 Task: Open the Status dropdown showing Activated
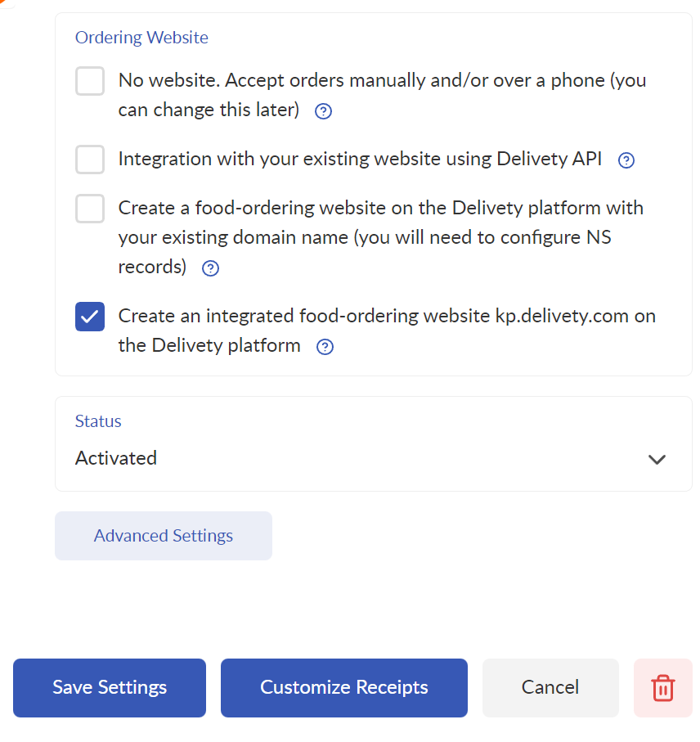tap(374, 444)
